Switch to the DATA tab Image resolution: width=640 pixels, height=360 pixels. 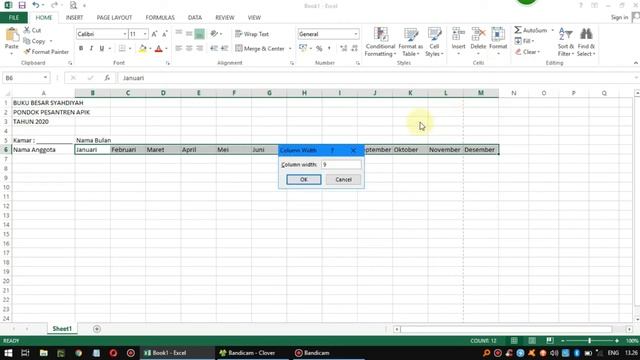195,18
